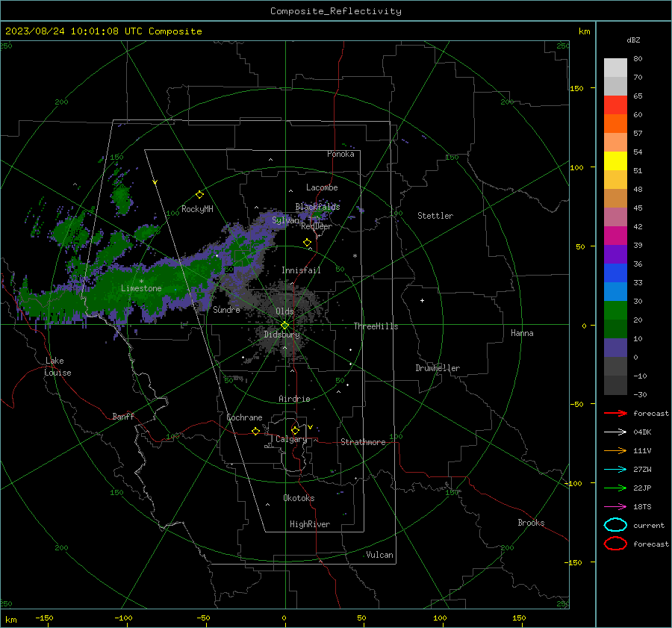
Task: Click the yellow diamond marker above Calgary
Action: coord(295,430)
